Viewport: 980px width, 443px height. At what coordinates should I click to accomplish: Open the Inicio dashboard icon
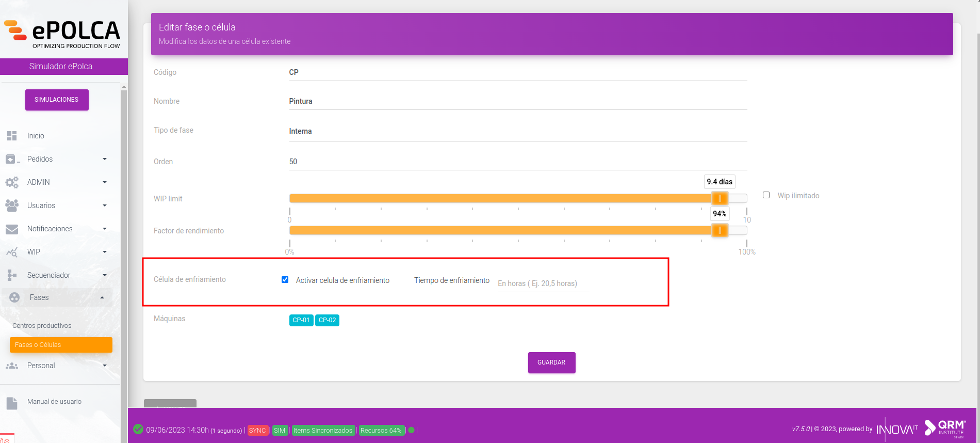click(x=12, y=136)
